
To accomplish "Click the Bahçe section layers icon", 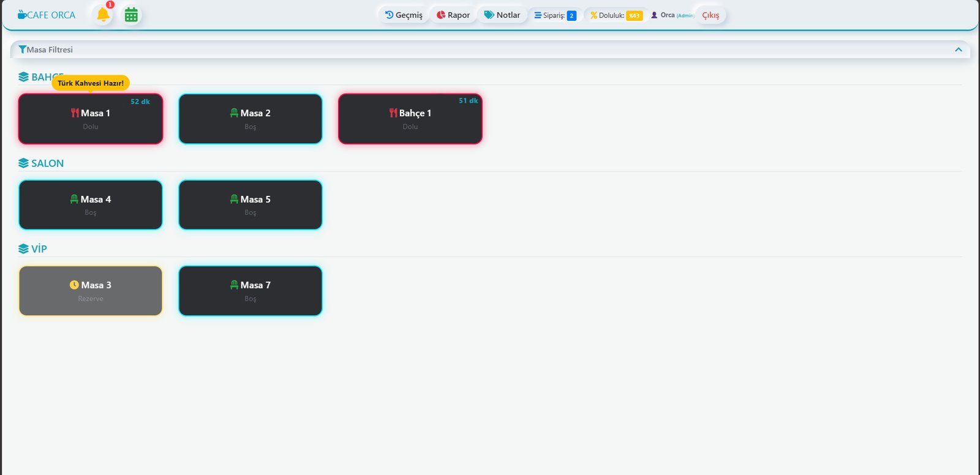I will pos(23,77).
